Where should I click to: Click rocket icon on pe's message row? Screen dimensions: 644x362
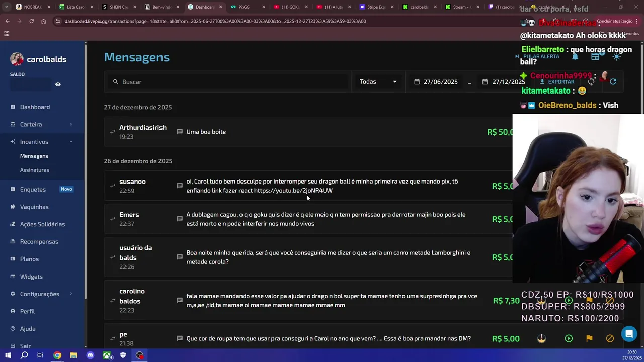coord(541,339)
